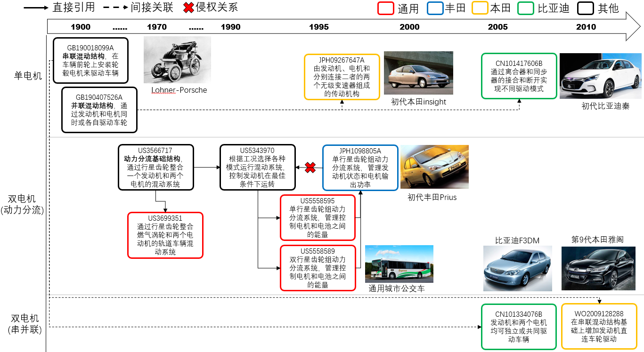This screenshot has height=352, width=644.
Task: Select the green 比亚迪 legend swatch
Action: click(x=527, y=8)
